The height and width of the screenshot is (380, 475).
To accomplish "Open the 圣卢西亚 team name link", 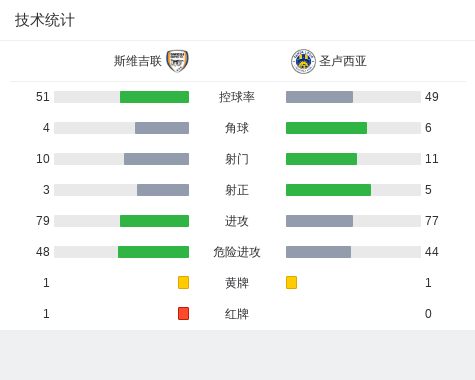I will 343,61.
